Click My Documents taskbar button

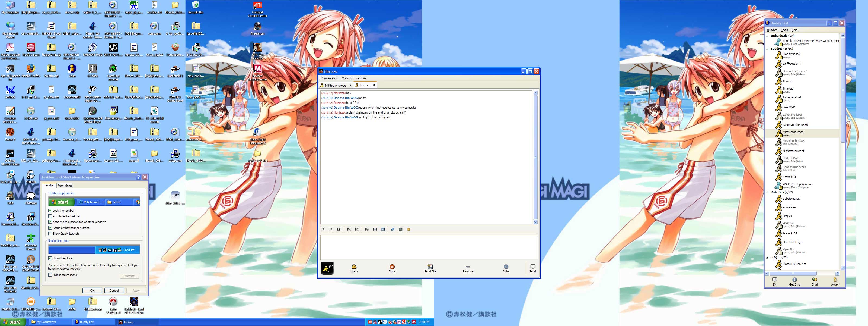(50, 322)
